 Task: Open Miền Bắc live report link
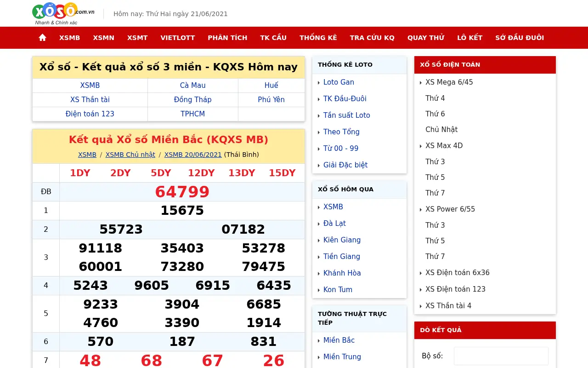[339, 340]
